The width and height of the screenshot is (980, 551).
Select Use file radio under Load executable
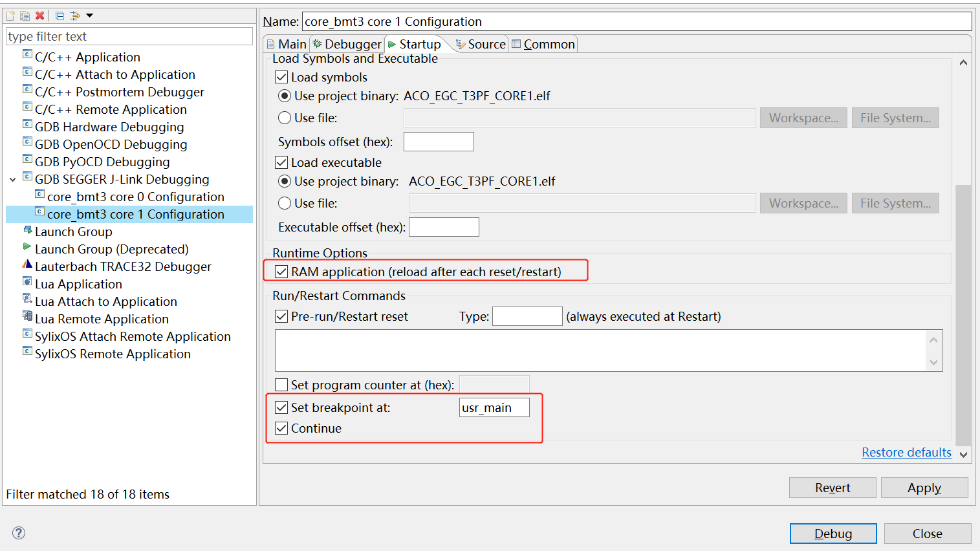[285, 203]
